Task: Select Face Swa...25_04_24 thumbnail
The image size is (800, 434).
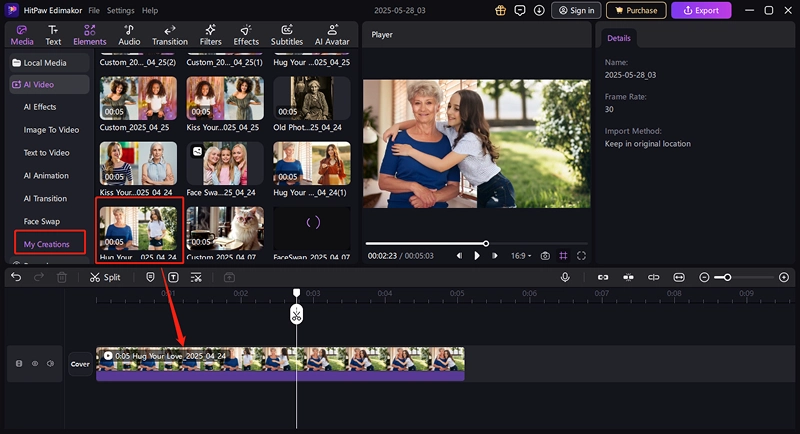Action: pyautogui.click(x=225, y=163)
